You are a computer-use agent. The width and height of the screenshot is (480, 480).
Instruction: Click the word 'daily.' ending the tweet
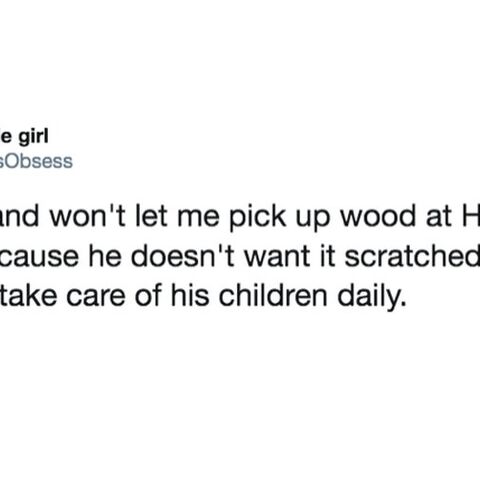372,298
